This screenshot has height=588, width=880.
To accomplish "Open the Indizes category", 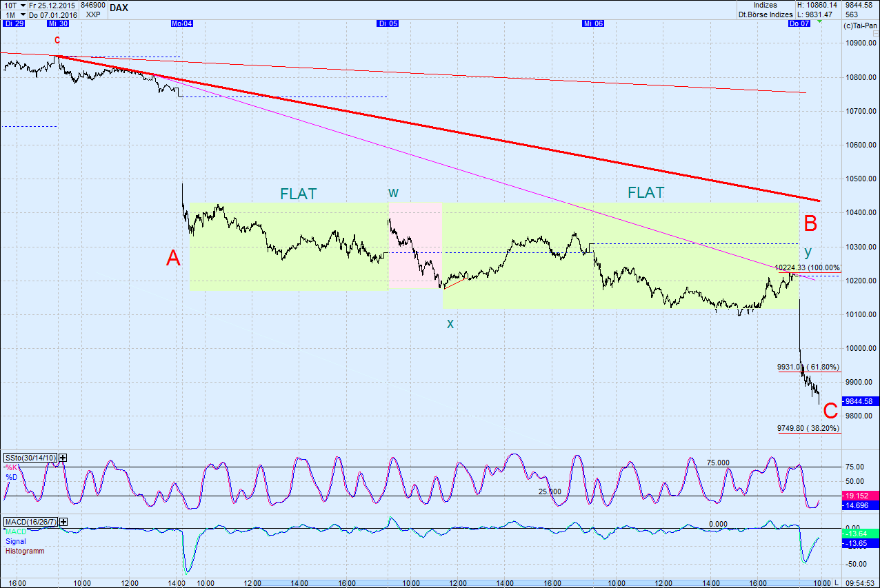I will 765,4.
